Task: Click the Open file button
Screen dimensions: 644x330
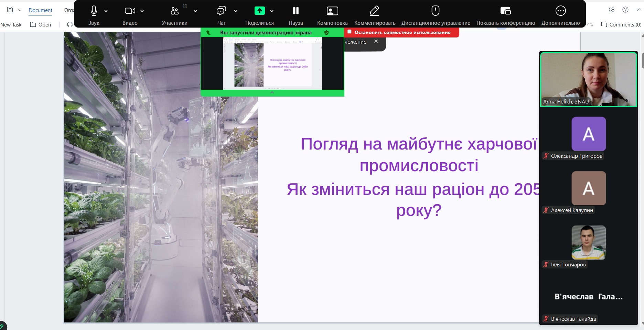Action: 41,25
